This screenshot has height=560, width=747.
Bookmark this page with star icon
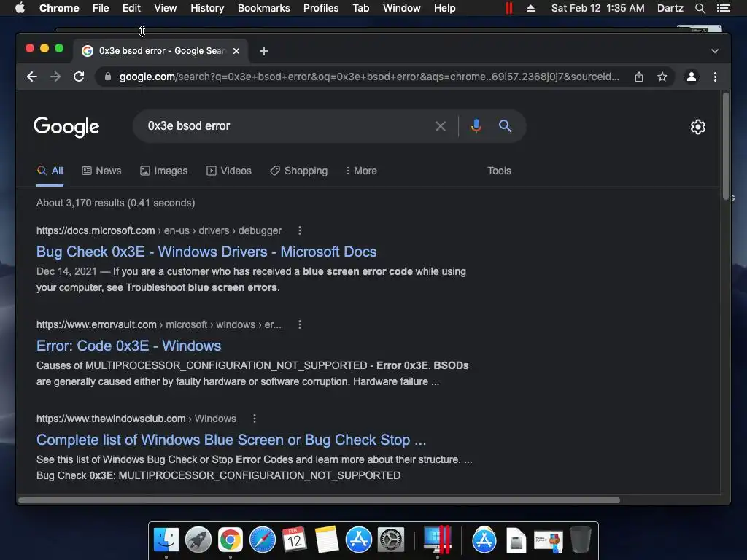662,77
